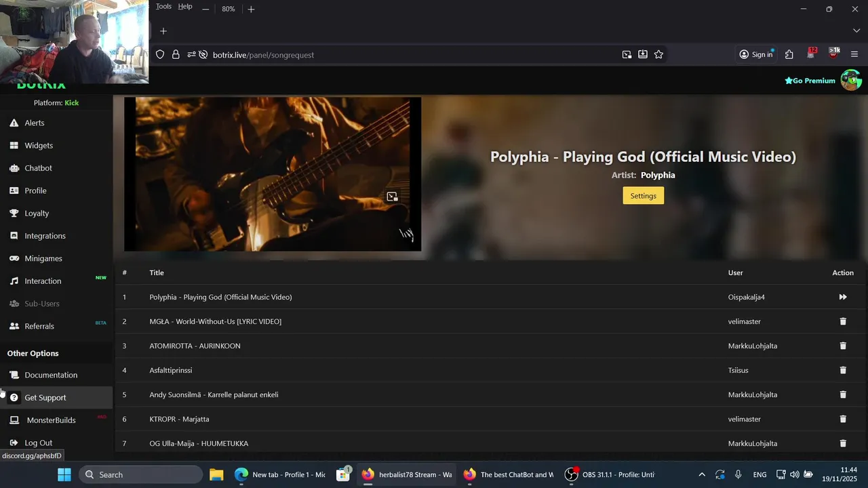Click the autoplay blocked icon in address bar
Screen dimensions: 868x488
tap(203, 55)
